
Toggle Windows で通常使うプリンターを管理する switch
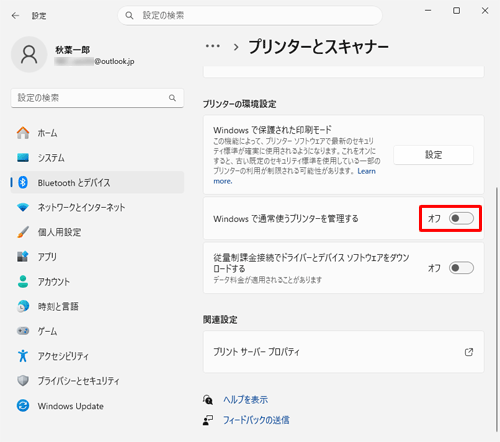coord(461,219)
